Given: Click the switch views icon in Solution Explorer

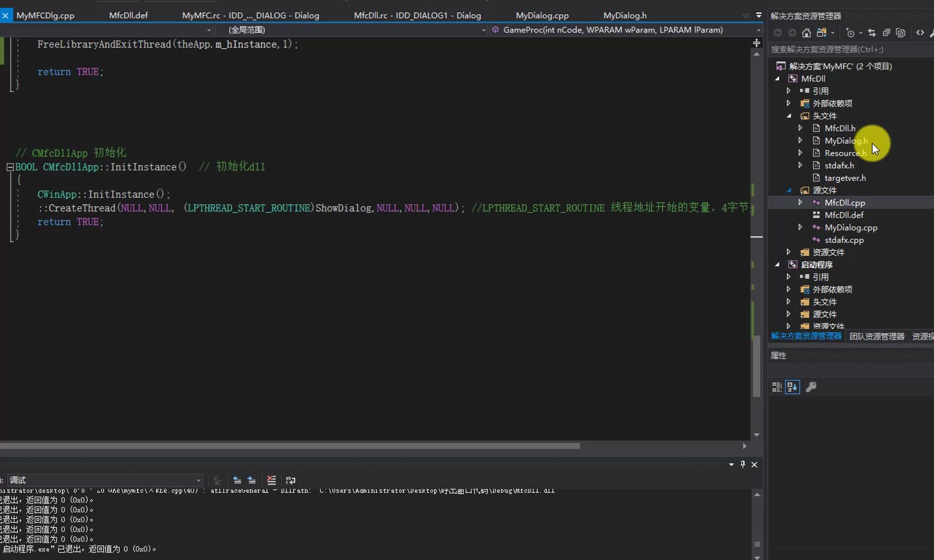Looking at the screenshot, I should pos(821,33).
